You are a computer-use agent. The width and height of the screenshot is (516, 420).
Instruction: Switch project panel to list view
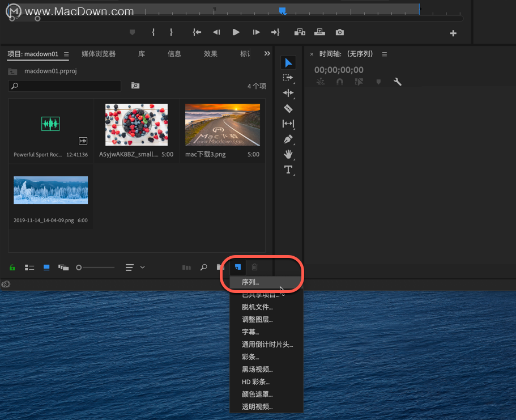[x=29, y=268]
